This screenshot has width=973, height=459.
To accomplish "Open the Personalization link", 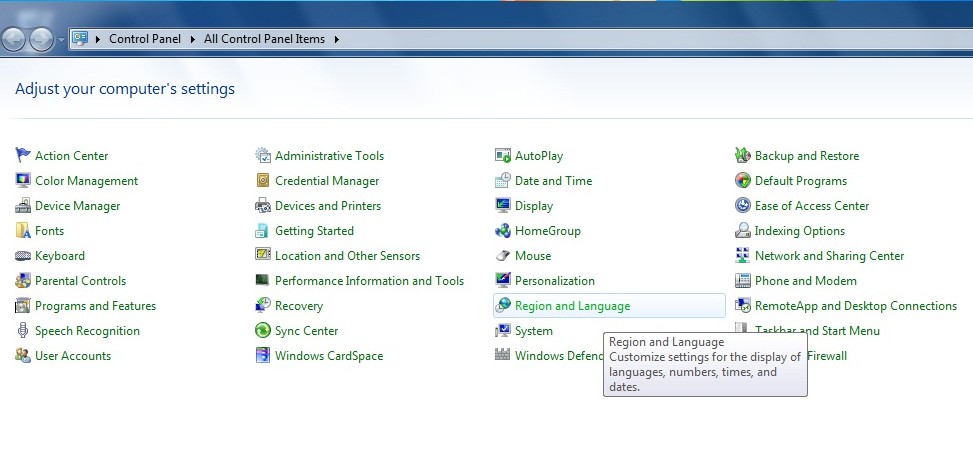I will click(x=555, y=281).
